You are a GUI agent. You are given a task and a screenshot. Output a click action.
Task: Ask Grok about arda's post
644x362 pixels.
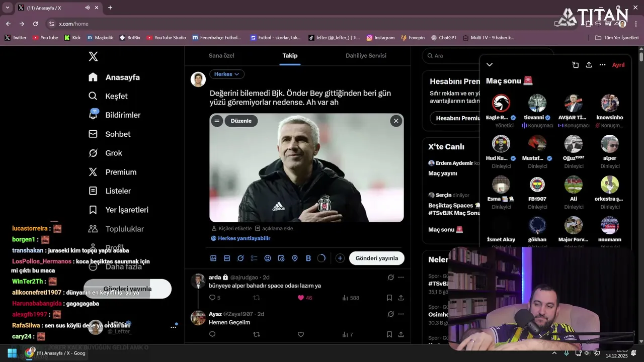pos(390,277)
